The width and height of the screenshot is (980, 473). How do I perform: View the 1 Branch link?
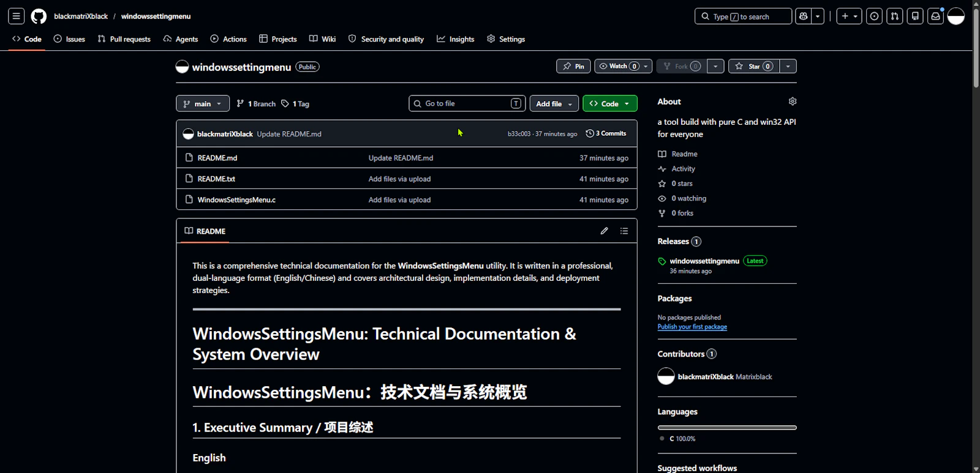pos(256,104)
